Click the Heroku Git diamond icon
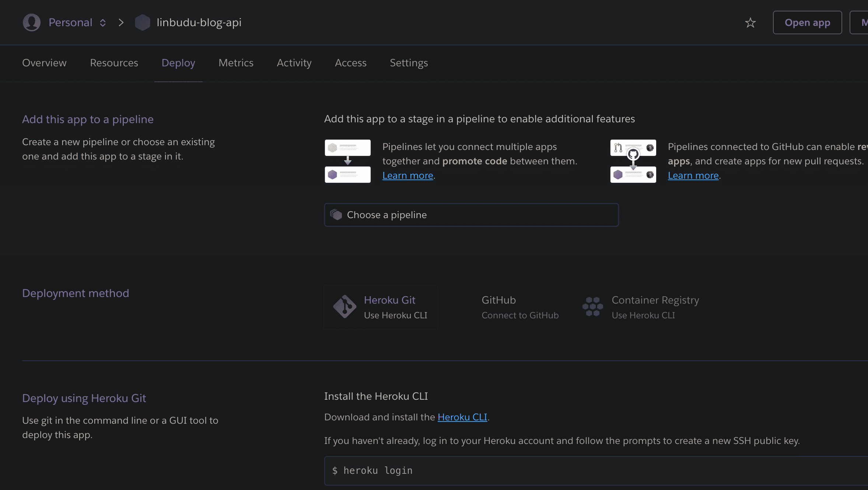 344,307
